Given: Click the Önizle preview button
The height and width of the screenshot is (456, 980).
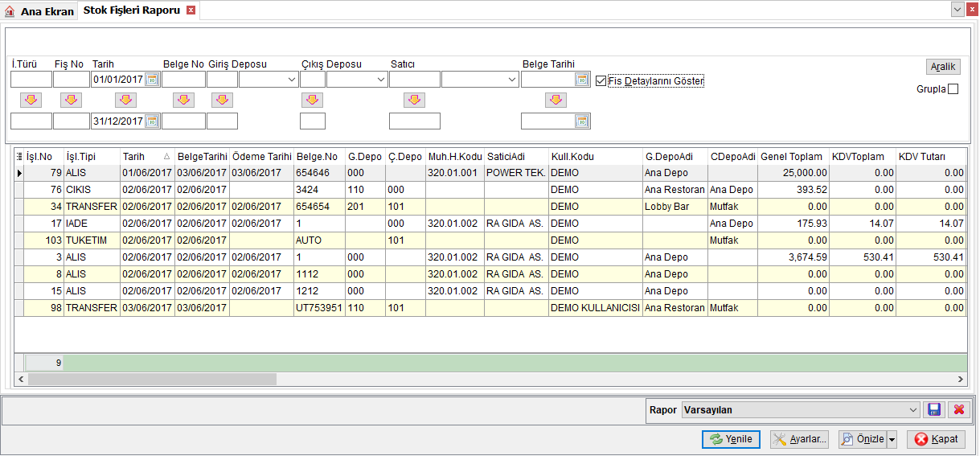Looking at the screenshot, I should 863,439.
